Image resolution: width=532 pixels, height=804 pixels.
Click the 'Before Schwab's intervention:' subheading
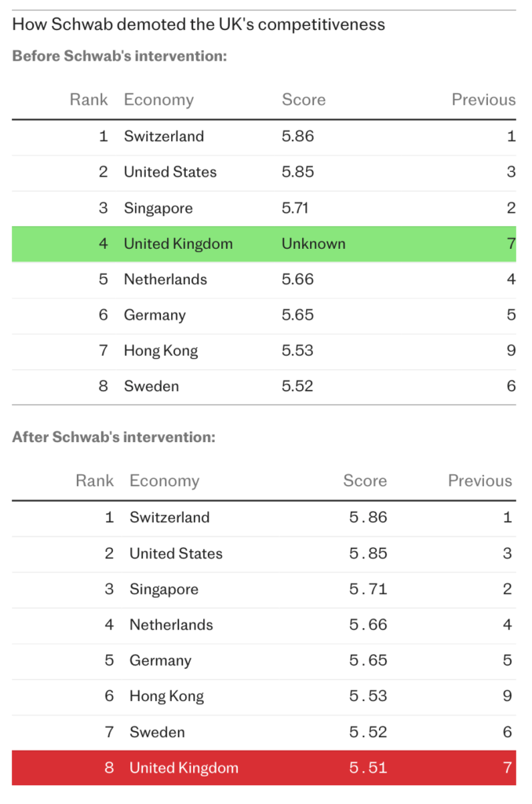[119, 56]
